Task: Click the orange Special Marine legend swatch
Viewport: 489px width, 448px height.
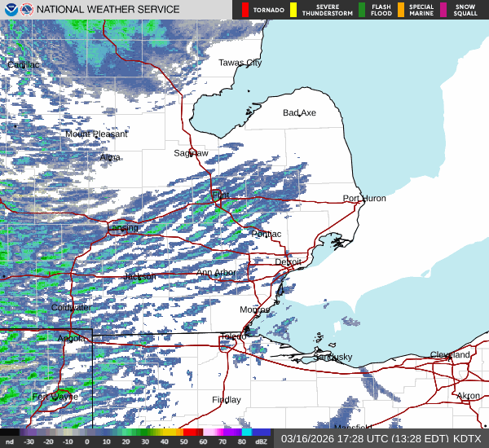Action: tap(402, 10)
